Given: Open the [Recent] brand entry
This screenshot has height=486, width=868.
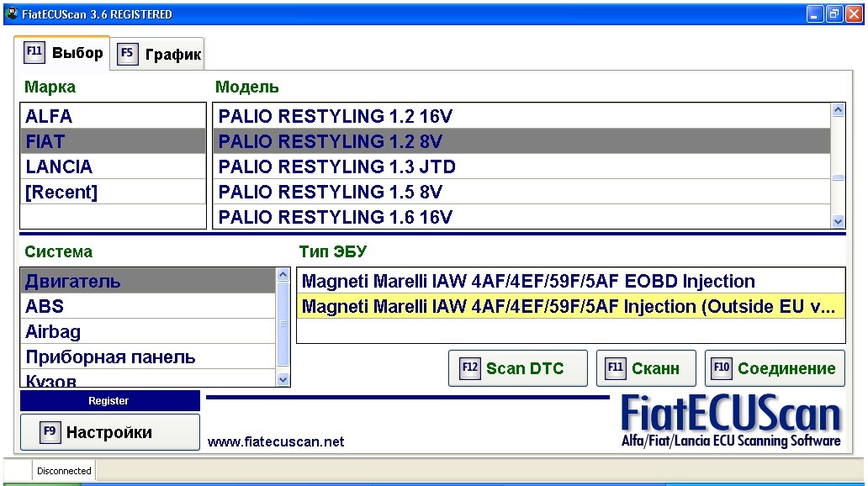Looking at the screenshot, I should (x=113, y=192).
